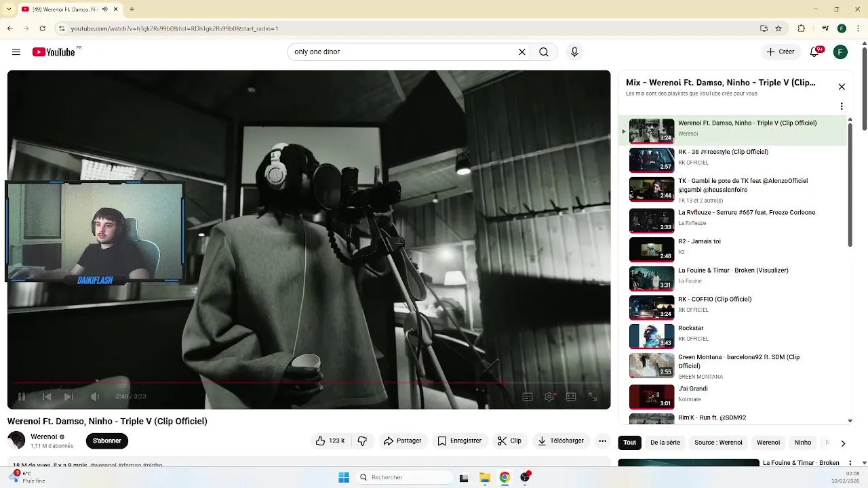Viewport: 868px width, 488px height.
Task: Open the Chrome three-dot menu
Action: click(x=859, y=28)
